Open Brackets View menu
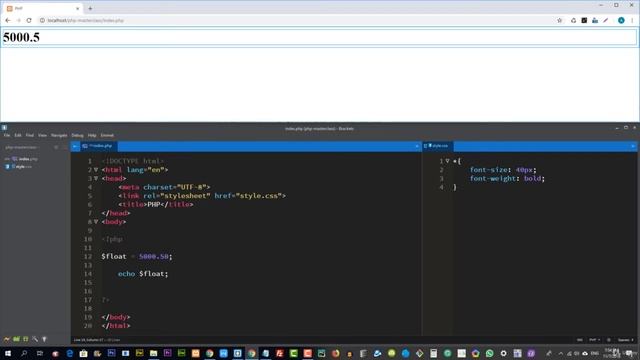The width and height of the screenshot is (640, 360). (42, 135)
